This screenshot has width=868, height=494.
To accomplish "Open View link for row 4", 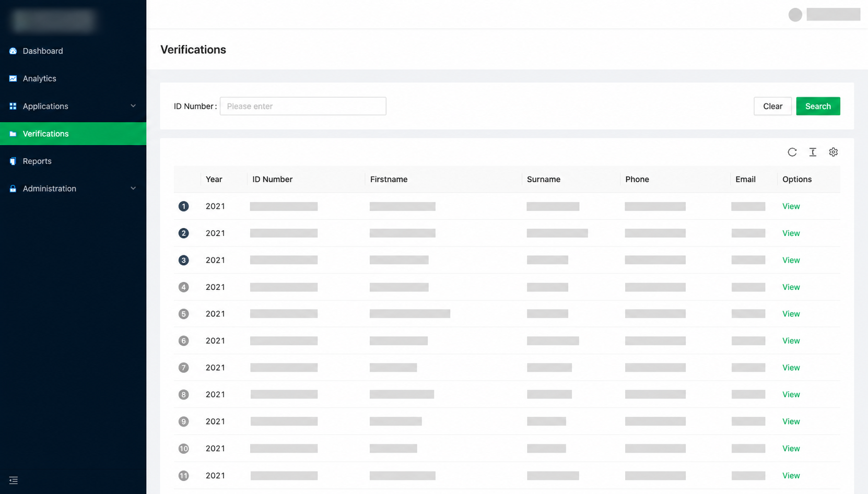I will coord(791,287).
